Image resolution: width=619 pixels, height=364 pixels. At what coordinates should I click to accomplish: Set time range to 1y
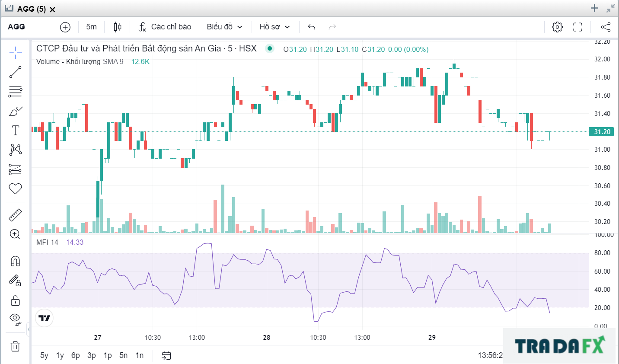pyautogui.click(x=60, y=355)
